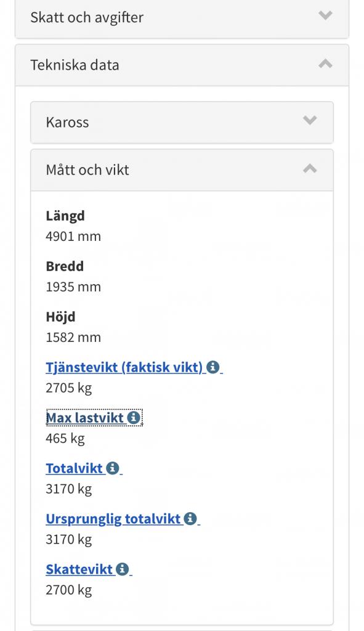This screenshot has height=631, width=364.
Task: Expand Kaross section chevron
Action: 310,120
